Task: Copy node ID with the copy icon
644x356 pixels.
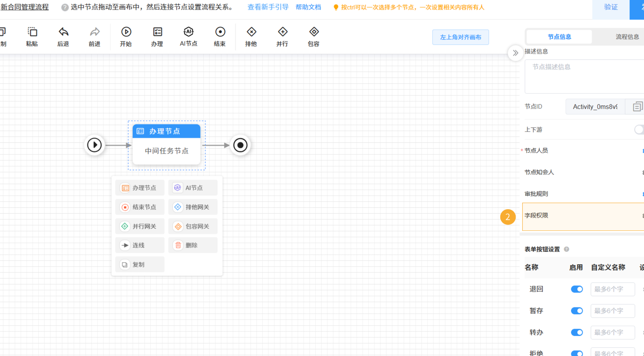Action: click(x=637, y=107)
